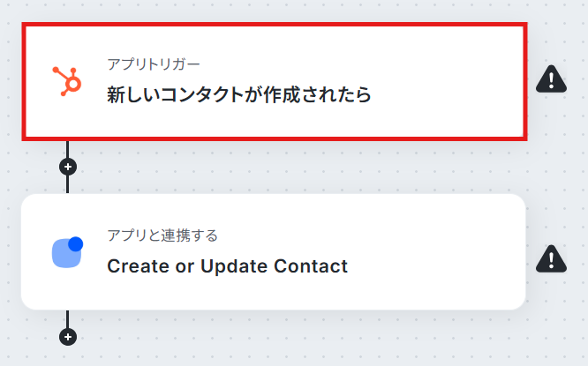
Task: Click the warning triangle next to Create or Update Contact
Action: coord(551,258)
